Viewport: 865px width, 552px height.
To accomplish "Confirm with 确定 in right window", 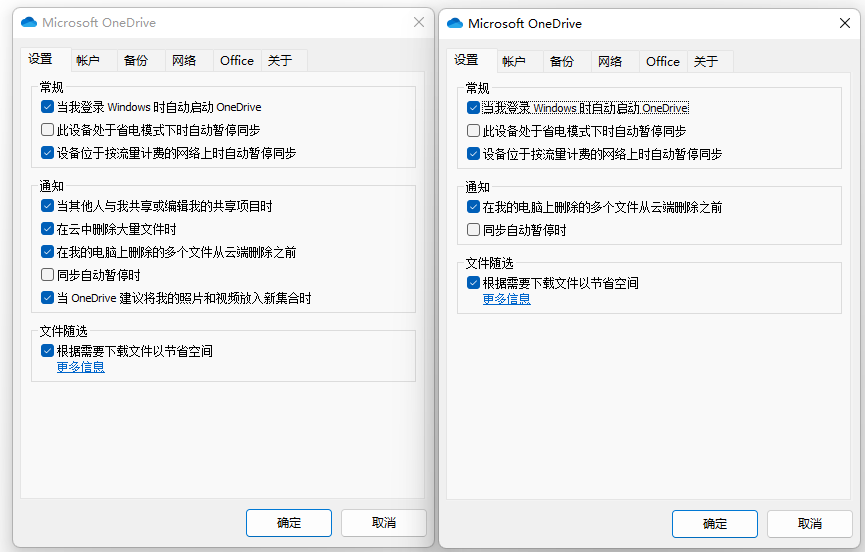I will point(715,524).
